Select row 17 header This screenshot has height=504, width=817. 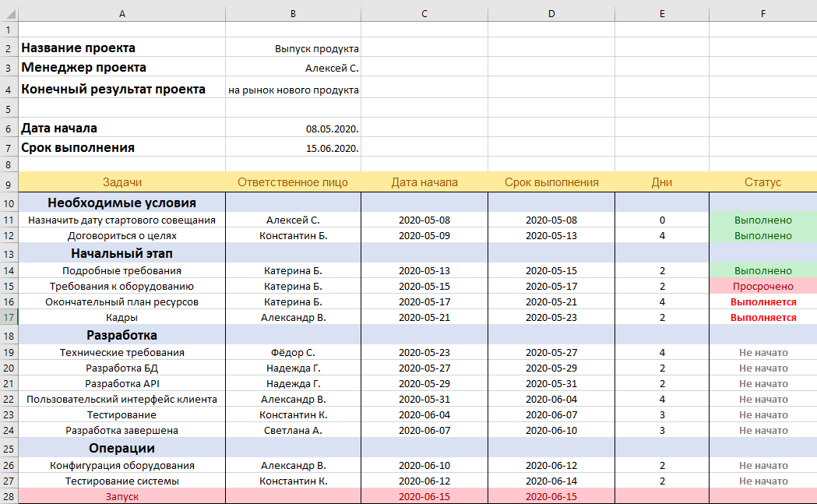tap(9, 317)
